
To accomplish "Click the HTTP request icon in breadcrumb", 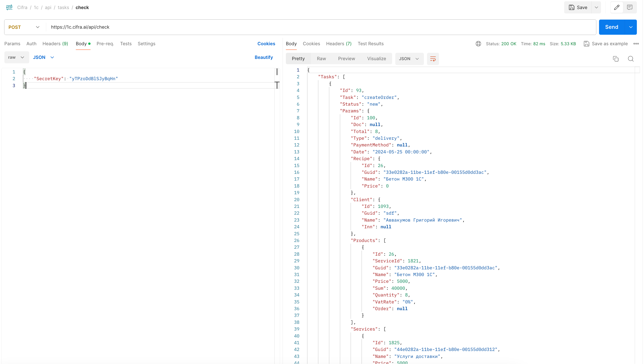I will (x=9, y=8).
